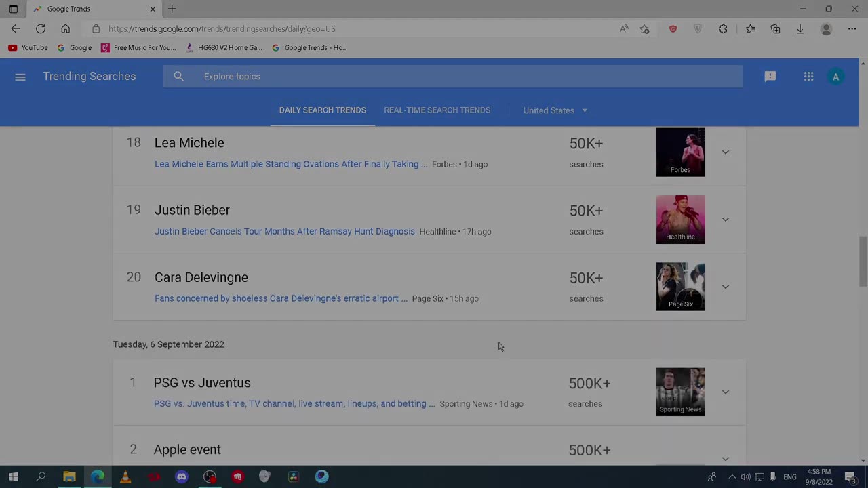Image resolution: width=868 pixels, height=488 pixels.
Task: Open Justin Bieber Cancels Tour Healthline article
Action: pyautogui.click(x=285, y=231)
